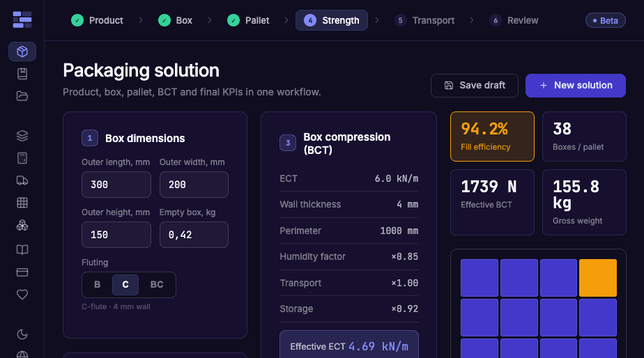Go to the Review step

pyautogui.click(x=514, y=20)
